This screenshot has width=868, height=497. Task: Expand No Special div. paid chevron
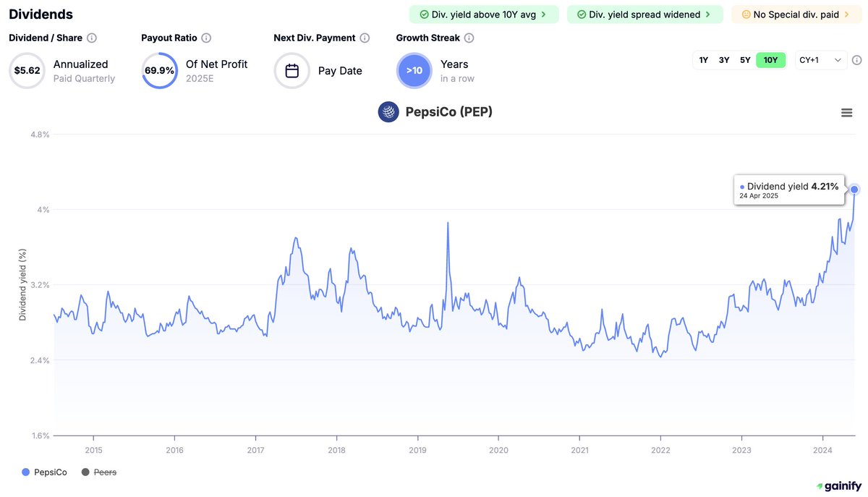[x=846, y=14]
